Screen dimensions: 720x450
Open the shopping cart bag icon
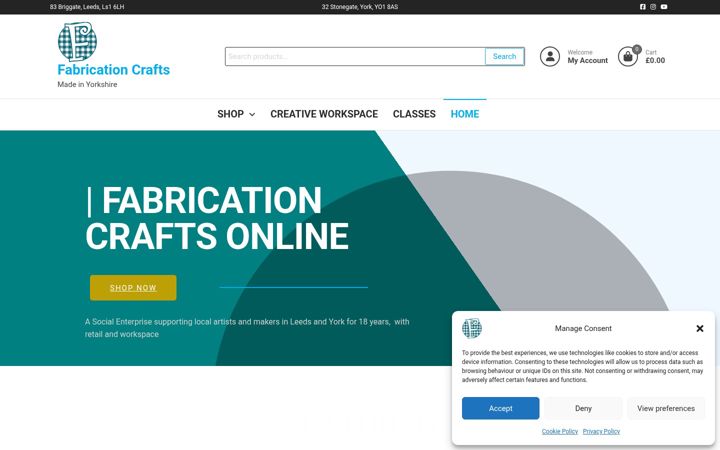(x=628, y=57)
